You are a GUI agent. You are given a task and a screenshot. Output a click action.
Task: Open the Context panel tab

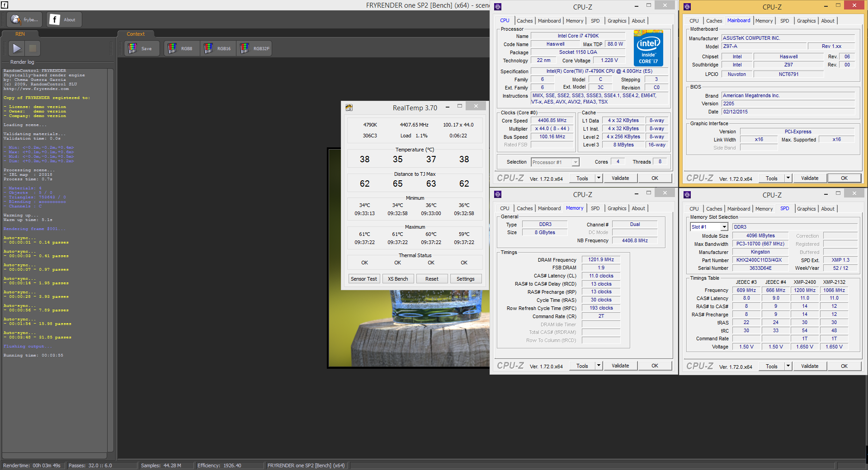pyautogui.click(x=136, y=34)
